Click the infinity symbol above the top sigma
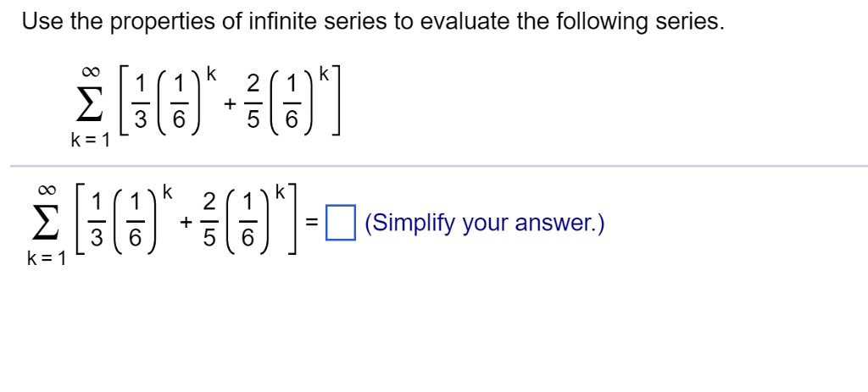Image resolution: width=868 pixels, height=392 pixels. pos(92,73)
